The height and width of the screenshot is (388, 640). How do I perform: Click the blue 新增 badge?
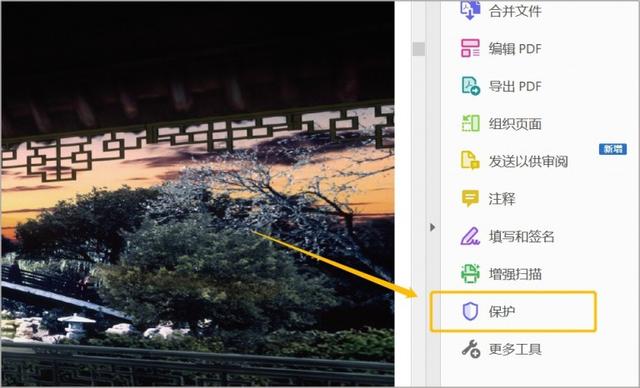point(613,149)
